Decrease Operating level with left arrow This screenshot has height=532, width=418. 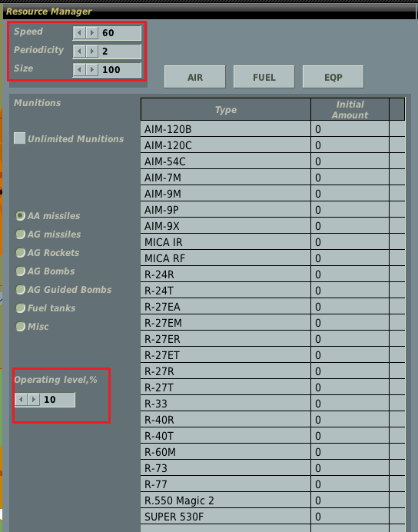[21, 400]
